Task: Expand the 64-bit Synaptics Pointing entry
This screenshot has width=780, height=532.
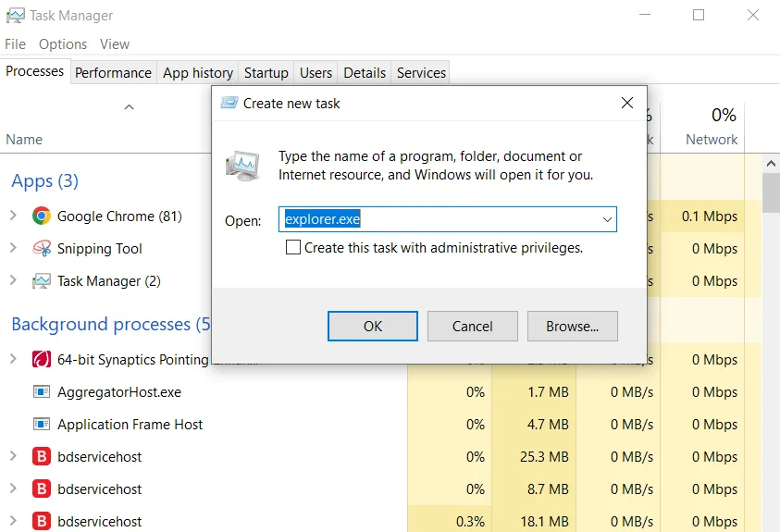Action: point(14,358)
